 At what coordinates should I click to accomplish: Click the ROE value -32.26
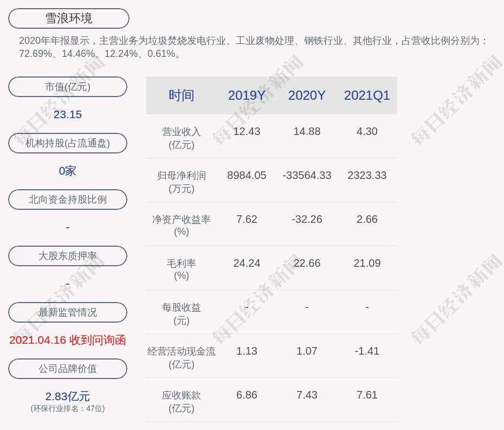click(x=307, y=220)
